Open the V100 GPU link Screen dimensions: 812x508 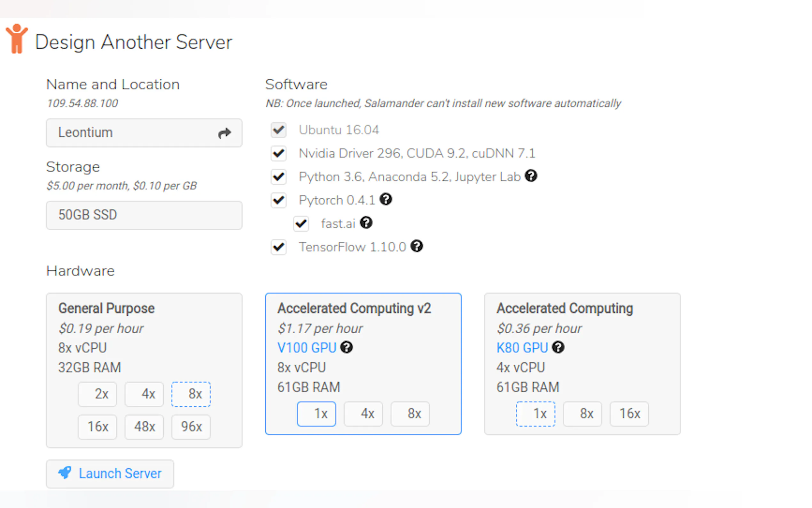[x=307, y=348]
